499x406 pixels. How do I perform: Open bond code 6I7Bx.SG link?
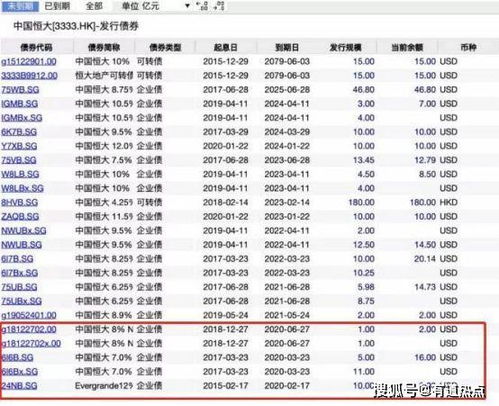pyautogui.click(x=19, y=273)
